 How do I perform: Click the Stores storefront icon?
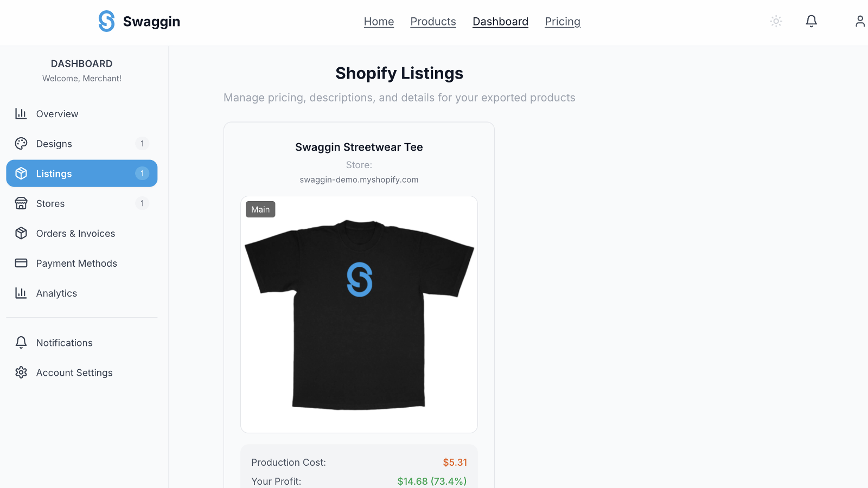point(21,203)
